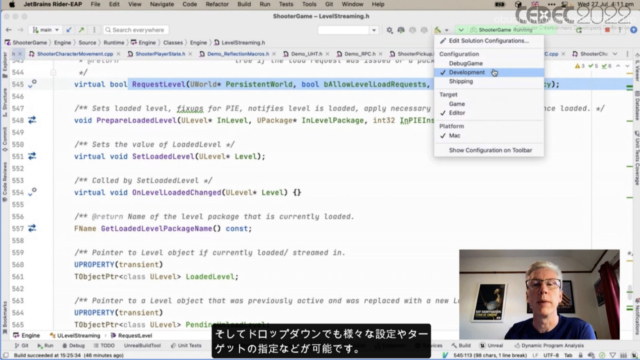Open the Debug tool window

point(73,346)
